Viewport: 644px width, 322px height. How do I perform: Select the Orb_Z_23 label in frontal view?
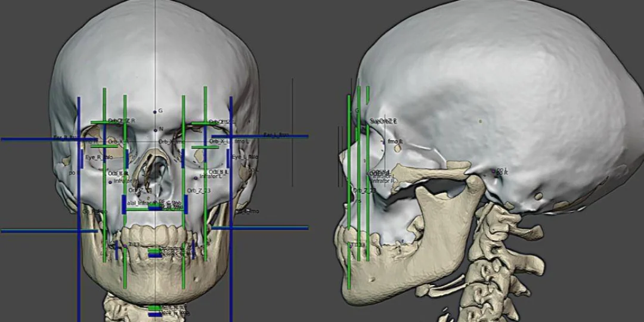(198, 191)
